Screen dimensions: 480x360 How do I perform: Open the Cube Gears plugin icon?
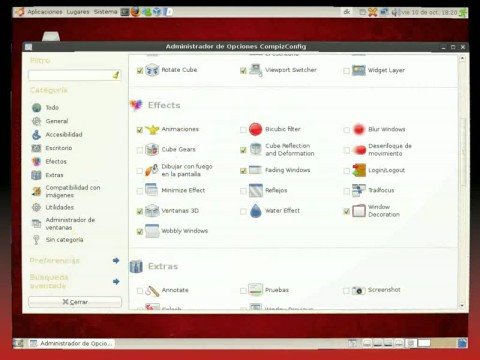pyautogui.click(x=152, y=150)
